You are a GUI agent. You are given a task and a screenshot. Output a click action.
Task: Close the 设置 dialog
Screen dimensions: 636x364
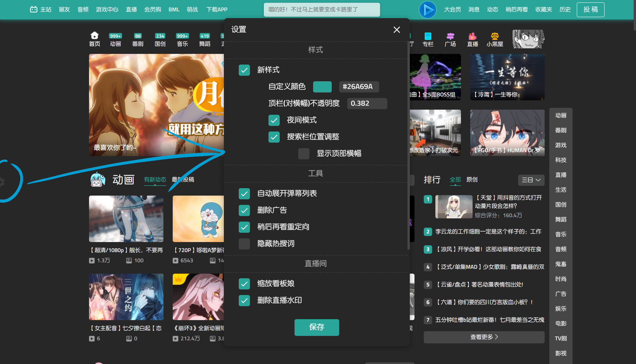tap(396, 30)
